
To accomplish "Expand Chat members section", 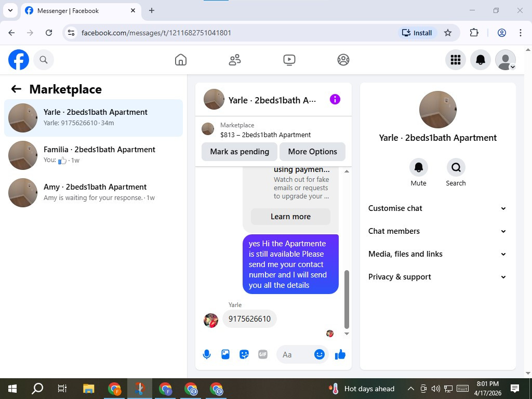I will coord(437,231).
